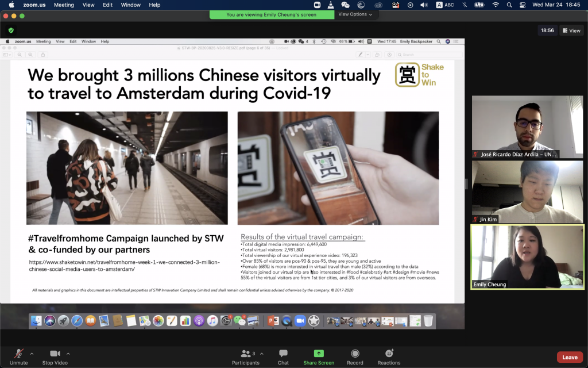
Task: Click the shaketowin.net travelfromhome URL on slide
Action: [125, 266]
